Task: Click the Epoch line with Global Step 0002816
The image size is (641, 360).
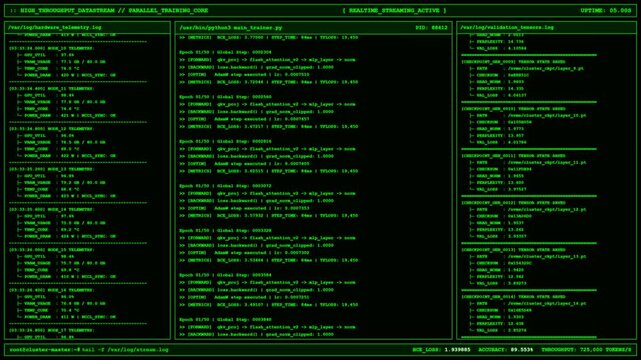Action: pyautogui.click(x=225, y=141)
